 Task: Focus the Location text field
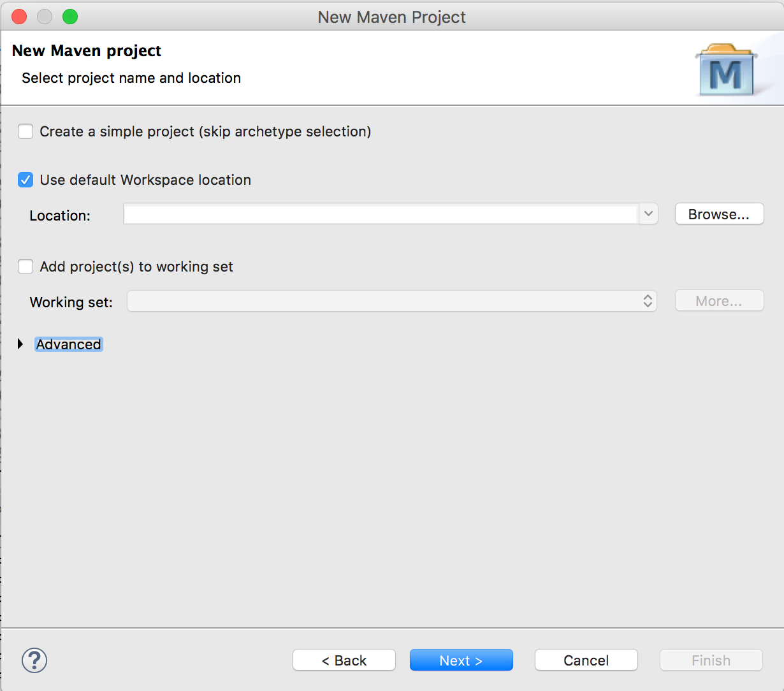coord(381,214)
